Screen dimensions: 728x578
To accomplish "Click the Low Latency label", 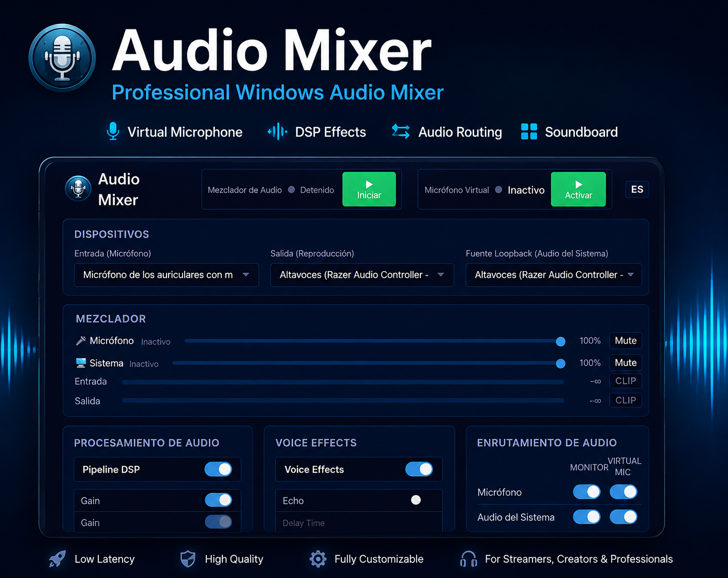I will pos(104,559).
